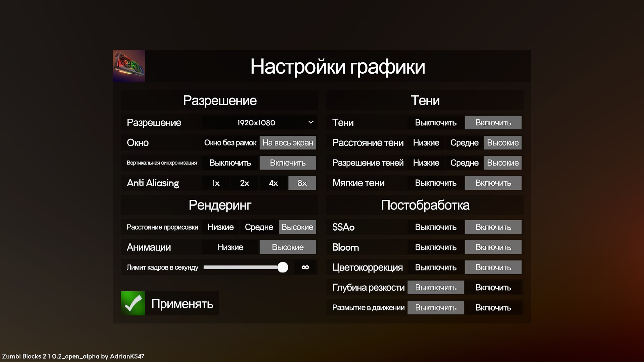Enable Размытие в движении with Включить
Image resolution: width=644 pixels, height=362 pixels.
point(493,308)
